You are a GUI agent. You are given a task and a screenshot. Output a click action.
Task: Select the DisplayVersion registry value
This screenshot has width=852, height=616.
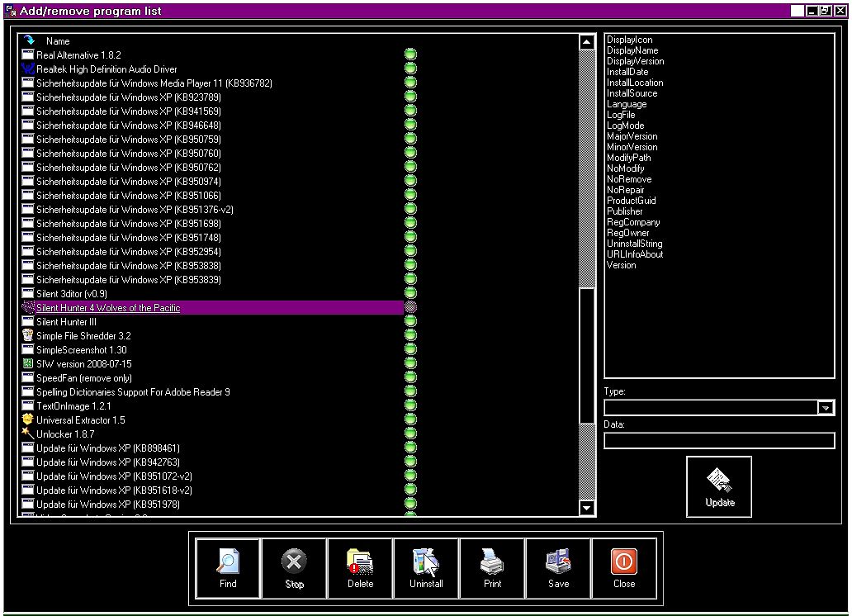[635, 61]
